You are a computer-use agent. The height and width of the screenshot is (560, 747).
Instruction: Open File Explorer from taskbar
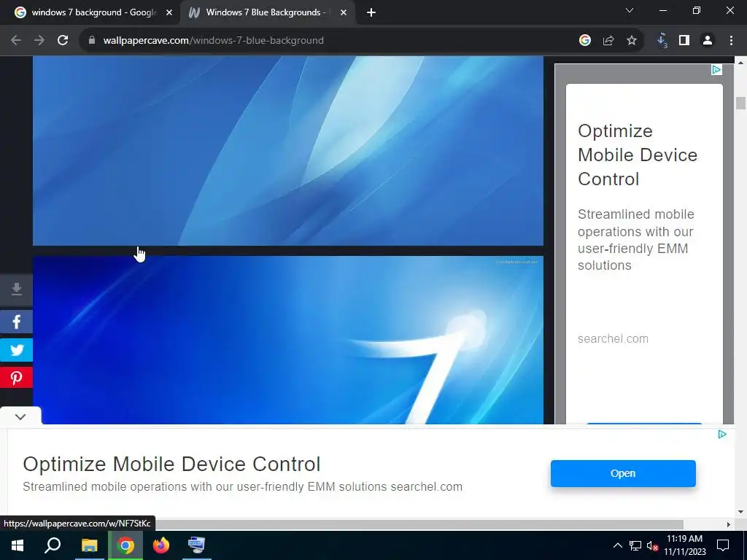(89, 545)
